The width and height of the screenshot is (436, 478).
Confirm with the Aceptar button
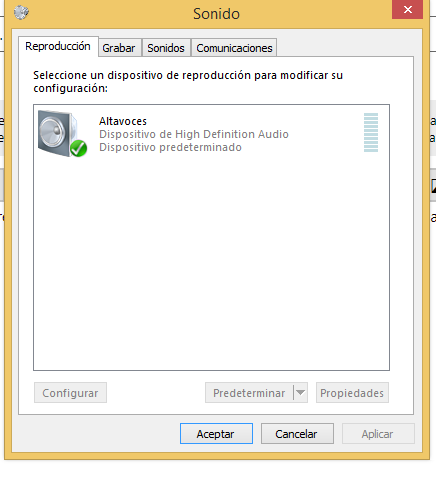point(216,434)
